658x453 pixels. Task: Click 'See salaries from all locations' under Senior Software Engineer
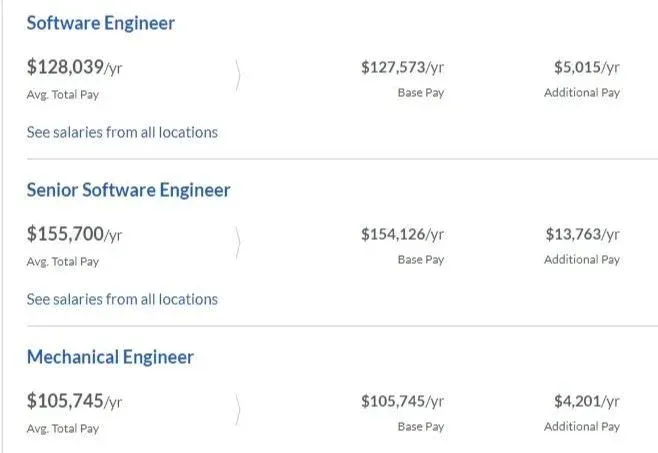tap(122, 299)
